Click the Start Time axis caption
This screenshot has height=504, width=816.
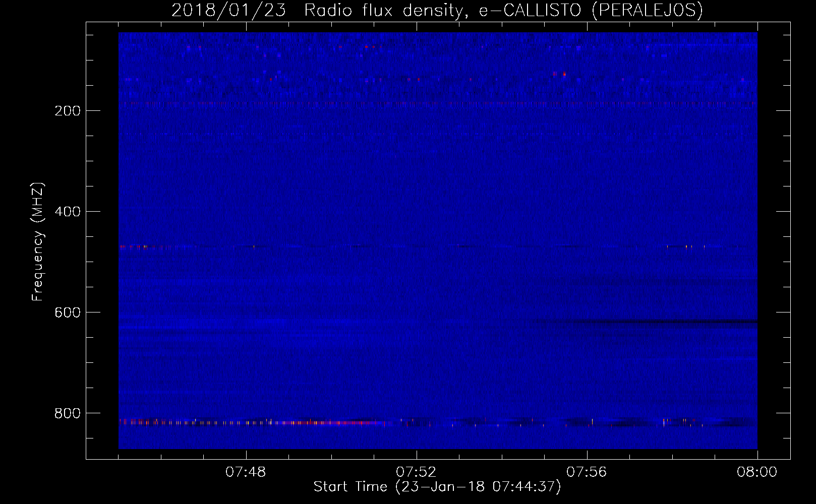point(437,487)
